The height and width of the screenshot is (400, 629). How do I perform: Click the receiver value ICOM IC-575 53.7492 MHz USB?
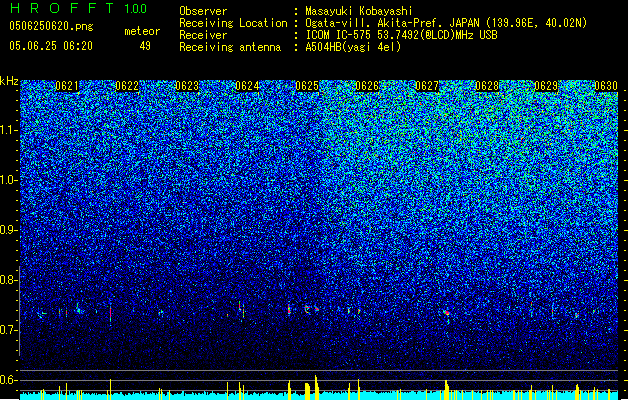401,35
